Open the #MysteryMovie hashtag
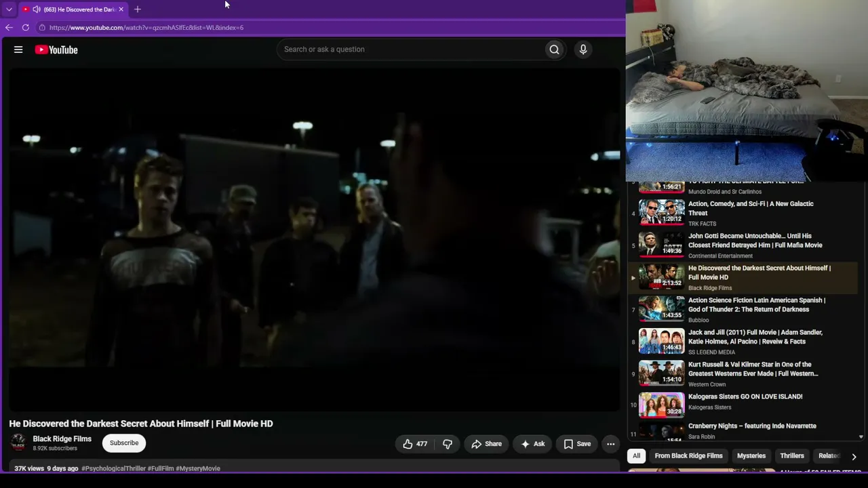 click(x=198, y=468)
